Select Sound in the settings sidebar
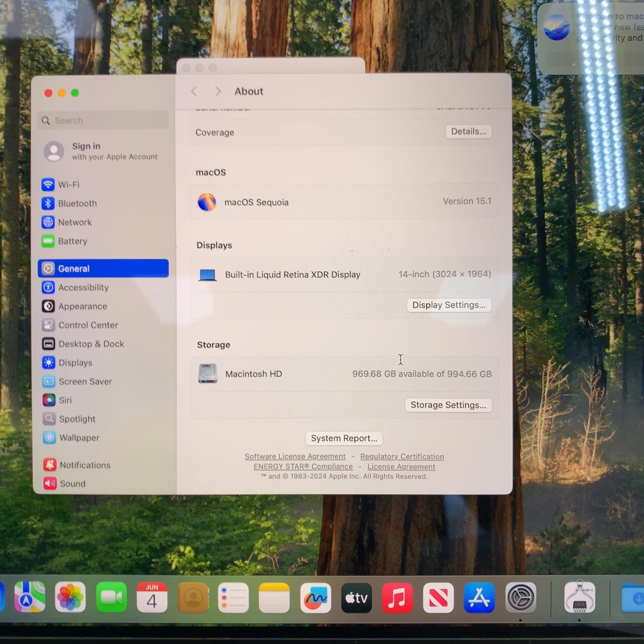 65,484
